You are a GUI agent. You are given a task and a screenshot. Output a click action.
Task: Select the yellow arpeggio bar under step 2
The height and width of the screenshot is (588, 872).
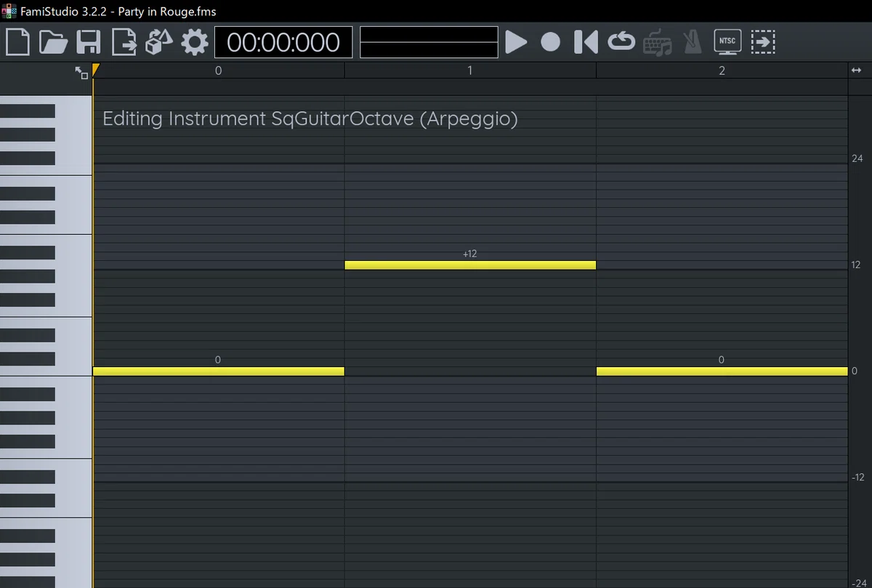coord(722,371)
